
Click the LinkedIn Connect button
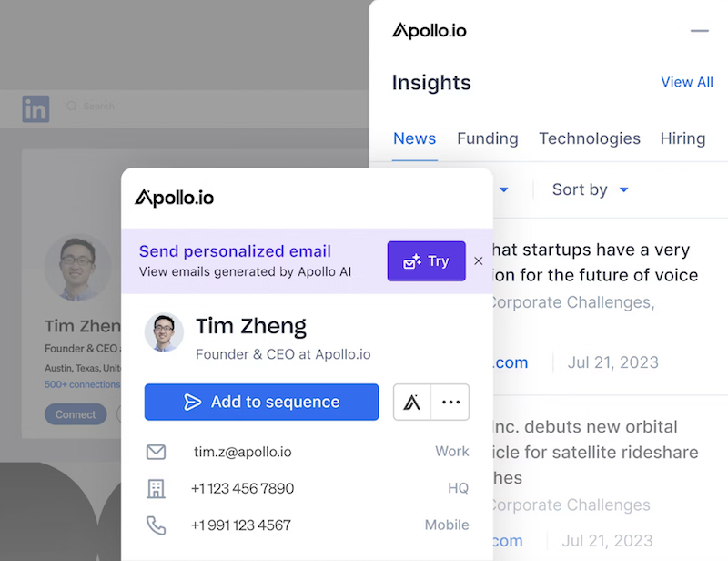76,414
